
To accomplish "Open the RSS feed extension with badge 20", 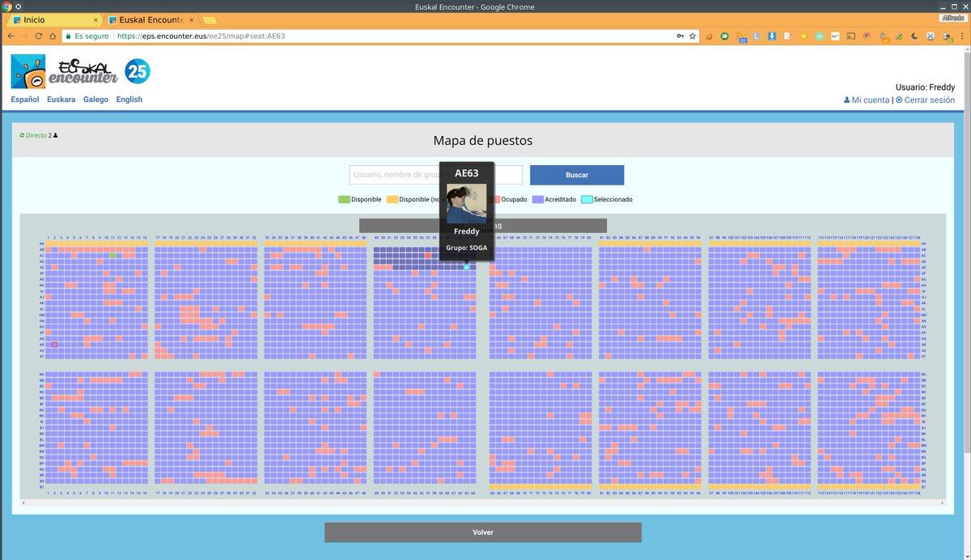I will tap(740, 37).
